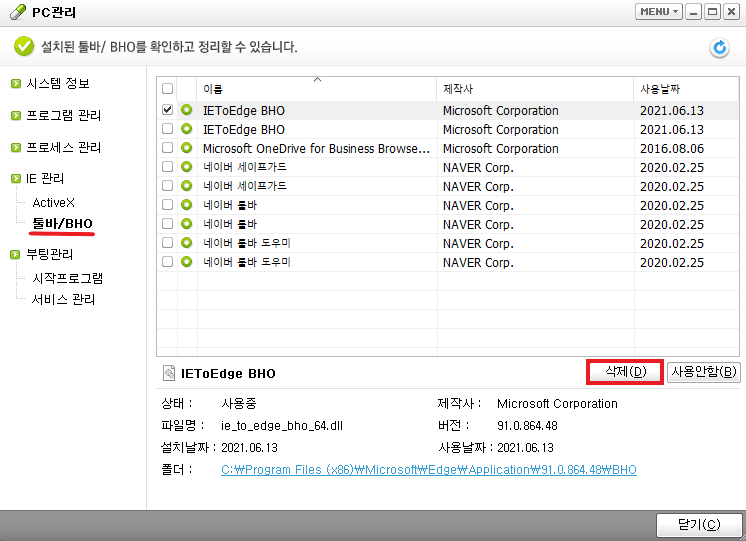This screenshot has width=746, height=541.
Task: Click the 설치된 툴바/ BHO를 확인하고 message
Action: point(169,47)
